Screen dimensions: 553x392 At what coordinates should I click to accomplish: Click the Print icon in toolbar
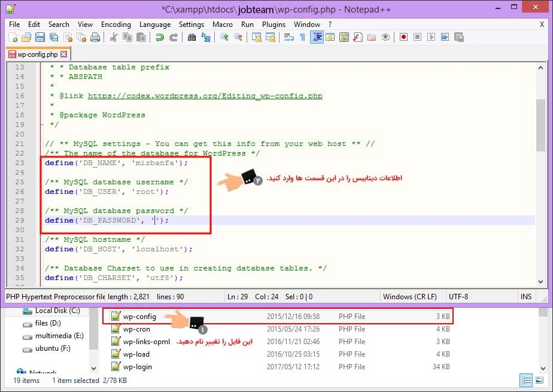(x=95, y=37)
